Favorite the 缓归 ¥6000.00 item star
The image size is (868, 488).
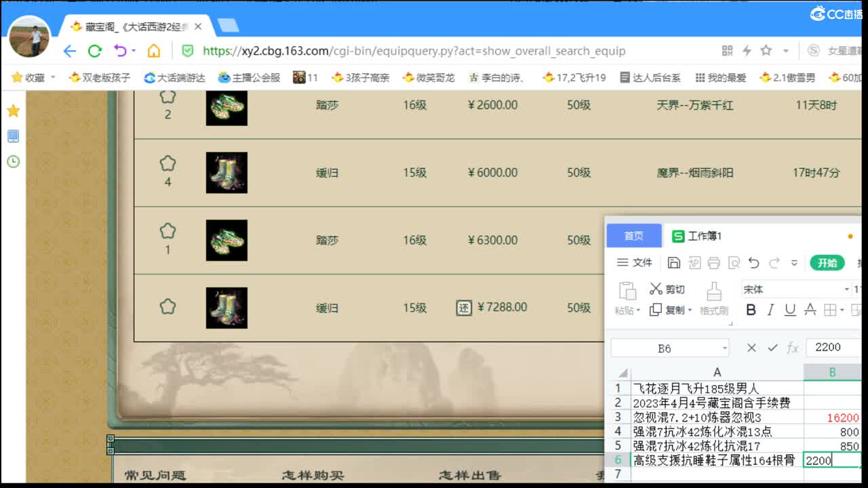[167, 163]
